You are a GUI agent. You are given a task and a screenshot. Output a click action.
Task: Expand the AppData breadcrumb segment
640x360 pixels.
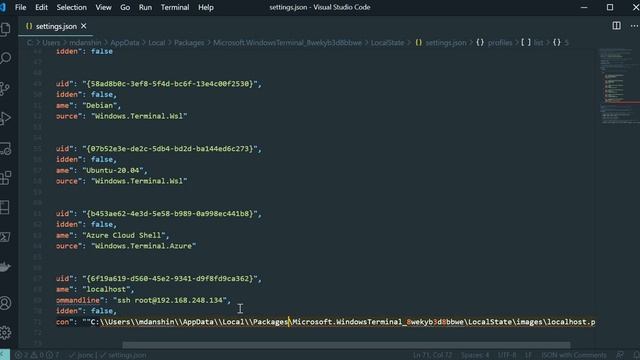[124, 42]
